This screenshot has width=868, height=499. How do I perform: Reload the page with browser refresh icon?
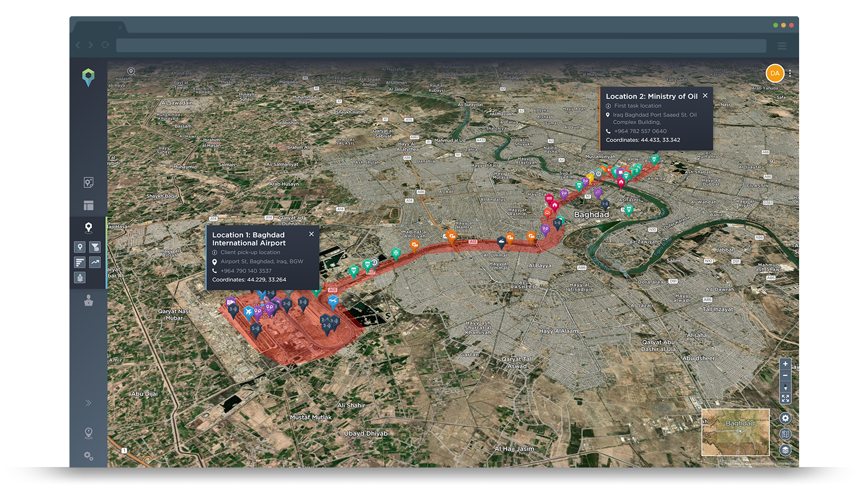[x=105, y=45]
